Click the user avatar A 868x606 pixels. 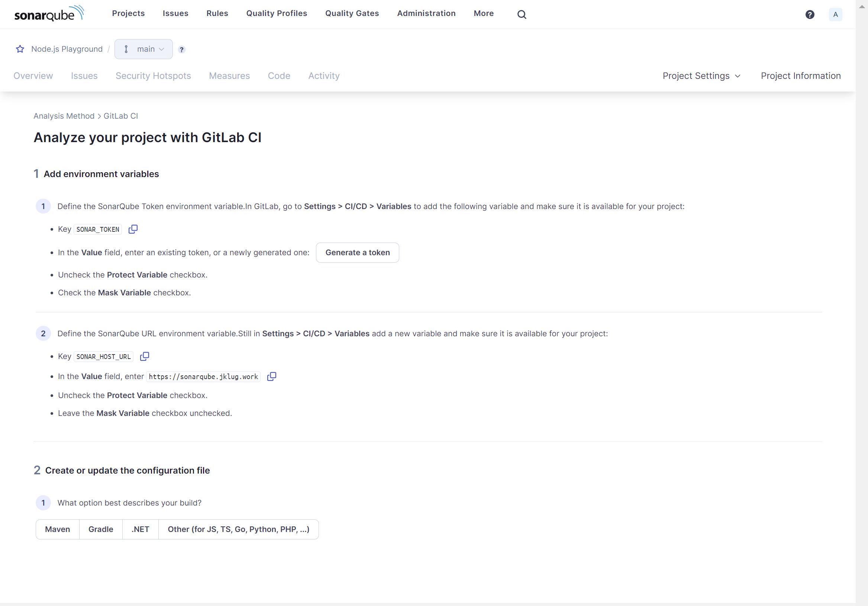(835, 15)
